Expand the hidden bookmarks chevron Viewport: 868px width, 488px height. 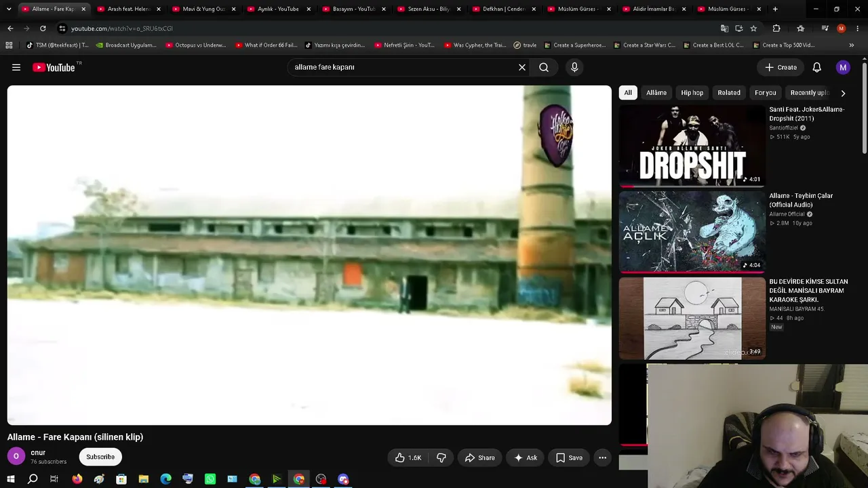[852, 45]
